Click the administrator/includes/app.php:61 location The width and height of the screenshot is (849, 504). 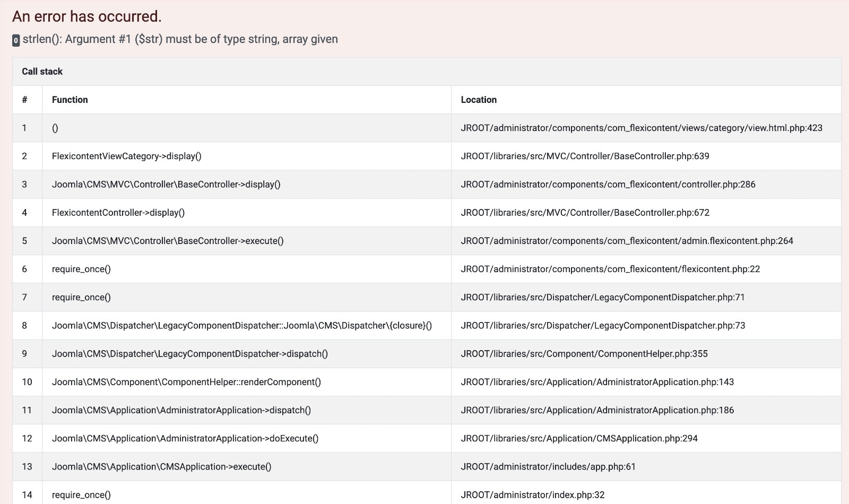(548, 467)
